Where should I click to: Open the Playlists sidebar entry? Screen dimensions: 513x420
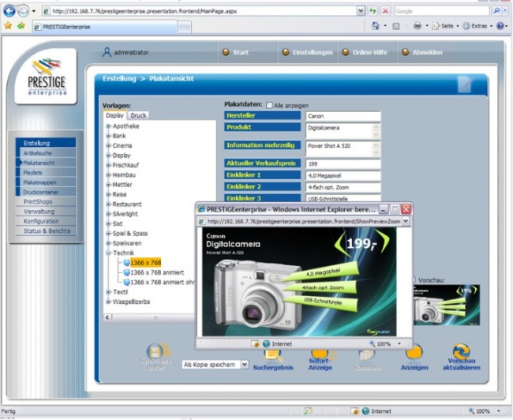[x=46, y=173]
